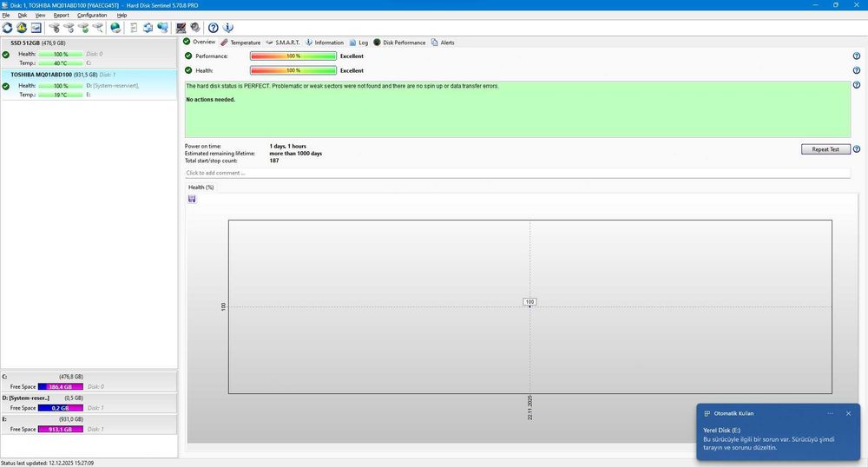Open the View menu

41,16
